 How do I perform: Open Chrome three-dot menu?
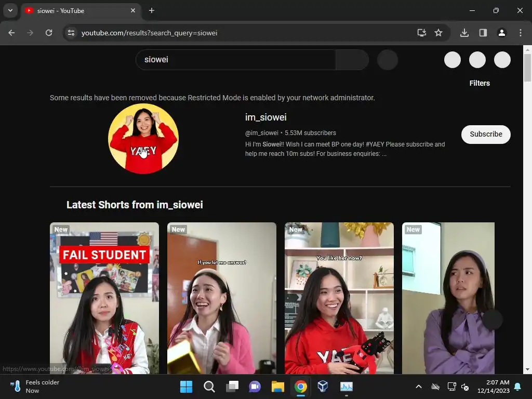pyautogui.click(x=521, y=33)
